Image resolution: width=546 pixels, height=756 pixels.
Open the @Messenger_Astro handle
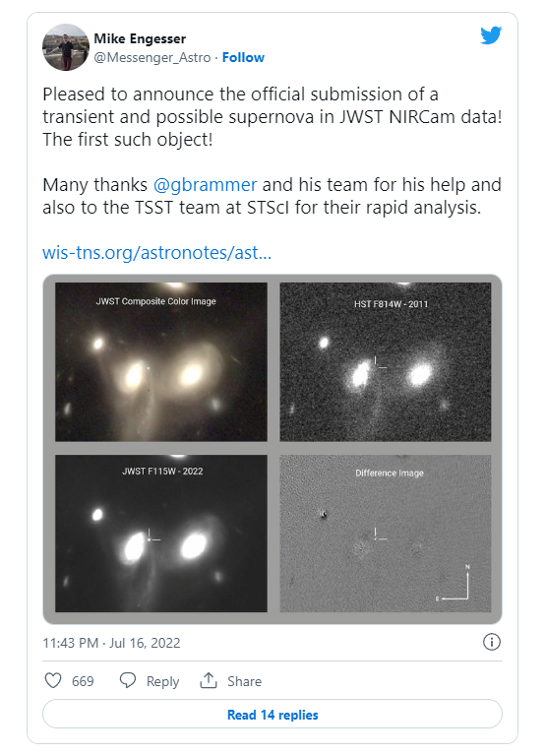[152, 57]
